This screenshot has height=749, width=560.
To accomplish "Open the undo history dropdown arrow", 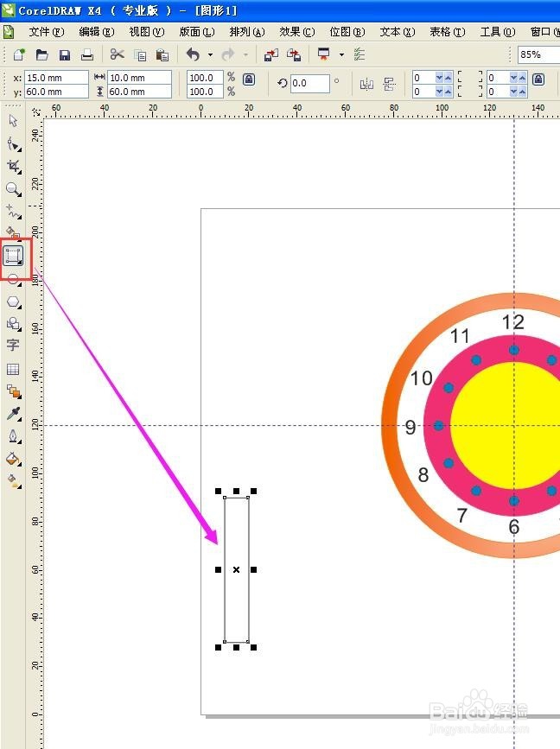I will 210,55.
